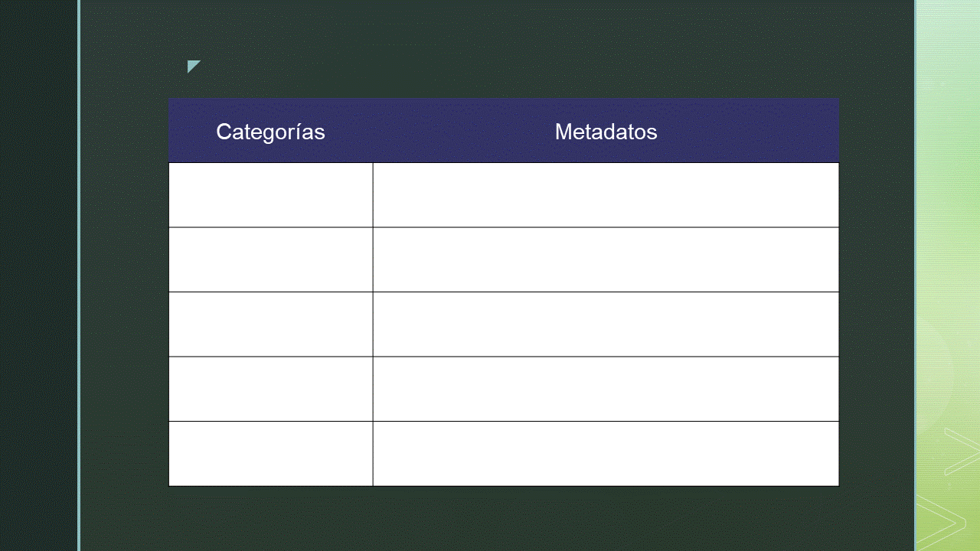Viewport: 980px width, 551px height.
Task: Select the "Categorías" header cell
Action: 271,131
